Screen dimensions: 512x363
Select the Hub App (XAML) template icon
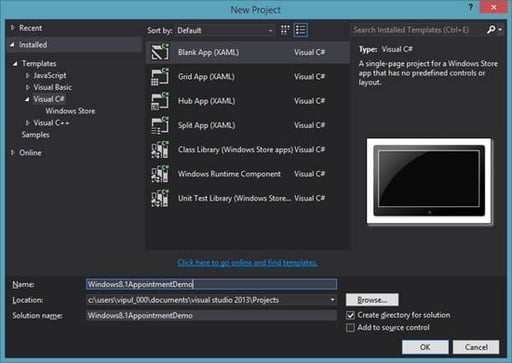160,101
